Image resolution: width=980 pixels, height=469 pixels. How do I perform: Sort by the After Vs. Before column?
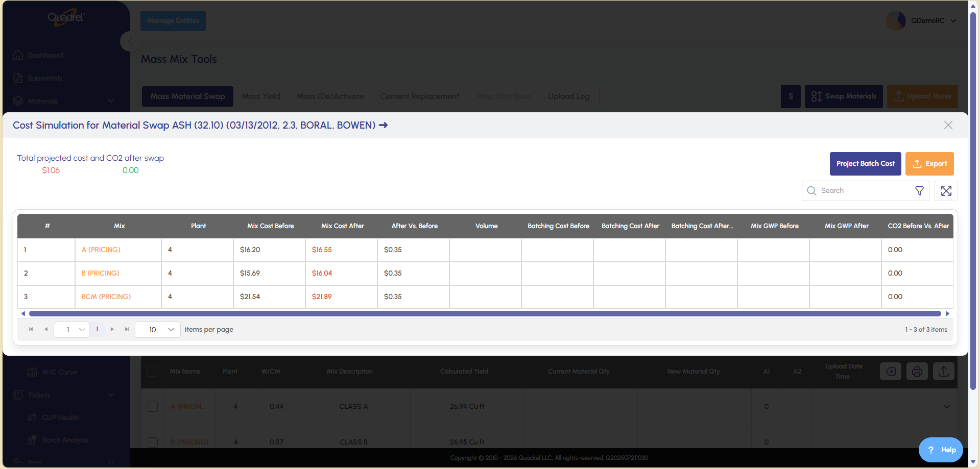click(415, 226)
